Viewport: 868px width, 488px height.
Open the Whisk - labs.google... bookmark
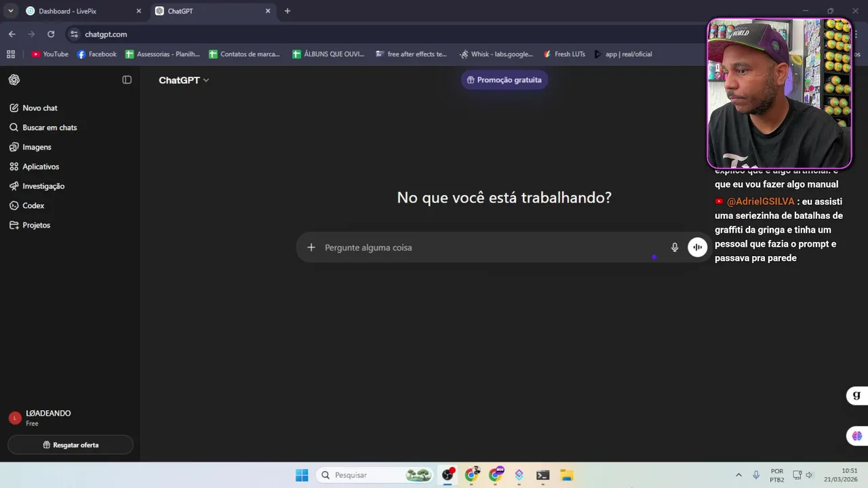496,54
